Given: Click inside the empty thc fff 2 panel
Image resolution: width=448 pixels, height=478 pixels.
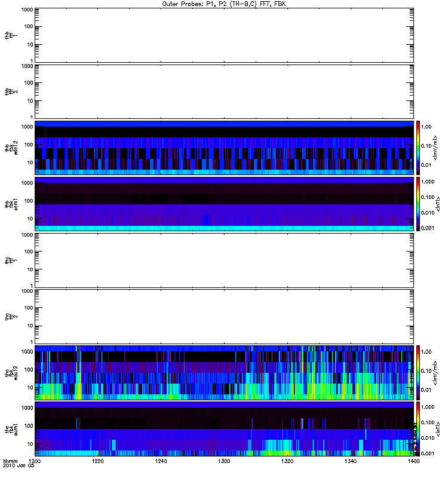Looking at the screenshot, I should tap(224, 317).
